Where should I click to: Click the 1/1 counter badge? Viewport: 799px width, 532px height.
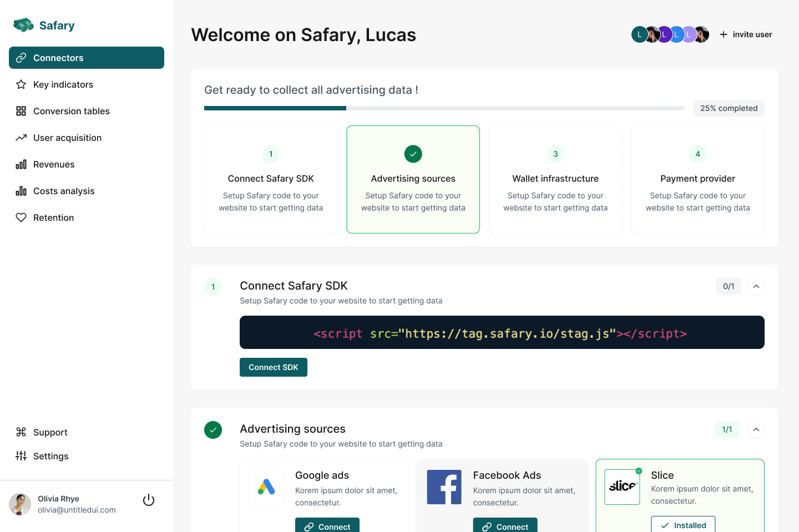tap(727, 429)
